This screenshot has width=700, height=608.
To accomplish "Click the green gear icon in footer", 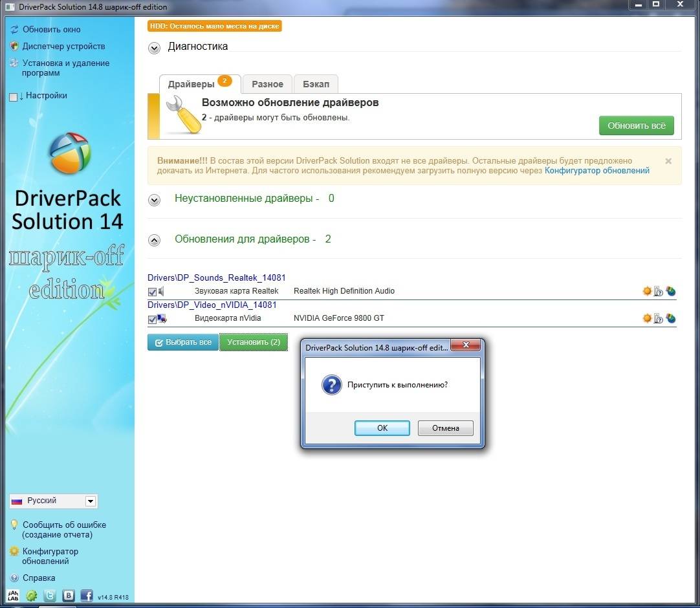I will pos(31,596).
